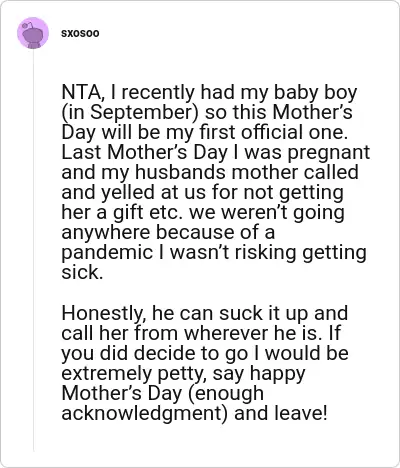
Task: Click the word "pandemic" in the comment
Action: (107, 253)
